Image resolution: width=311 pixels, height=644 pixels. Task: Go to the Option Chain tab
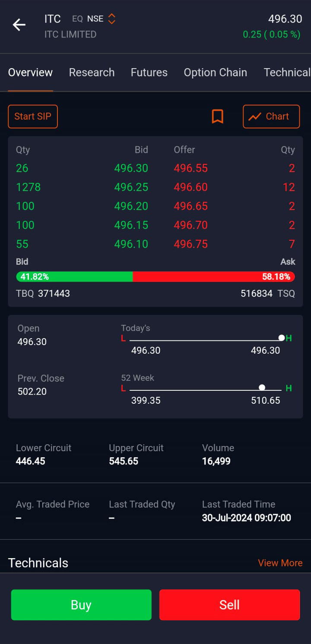coord(215,72)
